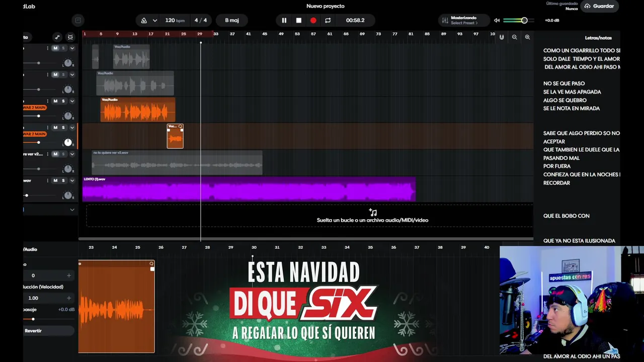
Task: Unmute the second vocal track
Action: point(55,75)
